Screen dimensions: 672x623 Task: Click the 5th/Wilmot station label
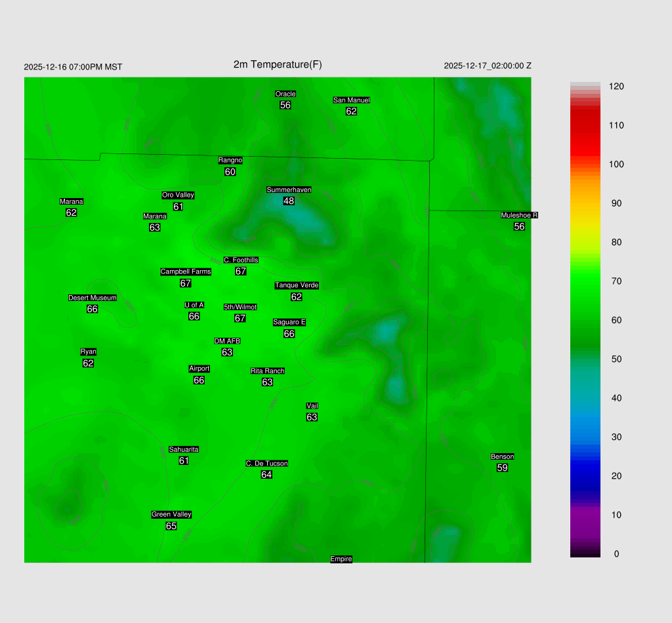pos(240,308)
